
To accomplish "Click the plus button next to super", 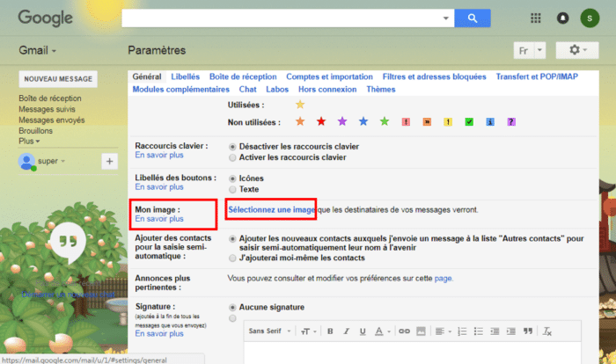I will [110, 161].
